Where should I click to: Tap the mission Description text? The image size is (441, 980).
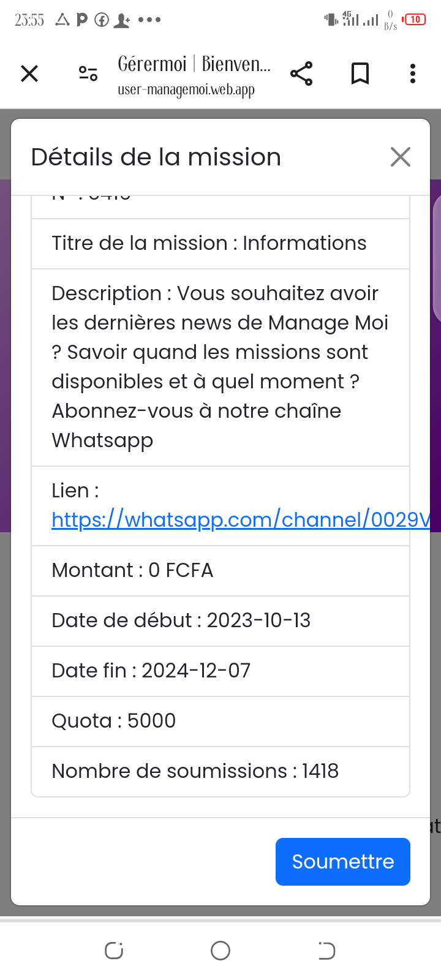219,367
